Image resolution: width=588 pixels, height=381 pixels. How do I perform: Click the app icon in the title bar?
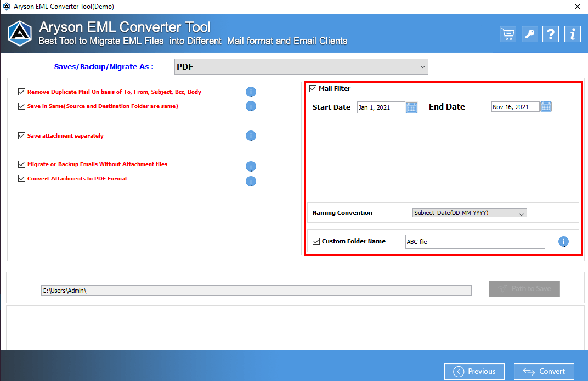click(7, 7)
